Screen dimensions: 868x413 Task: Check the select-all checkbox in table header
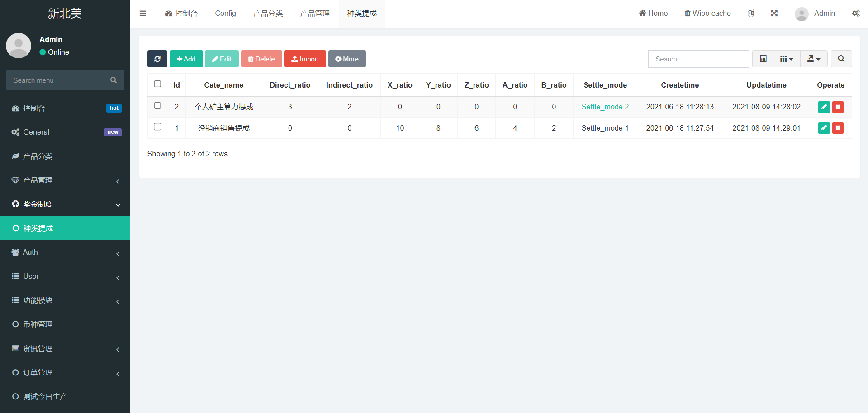(157, 84)
